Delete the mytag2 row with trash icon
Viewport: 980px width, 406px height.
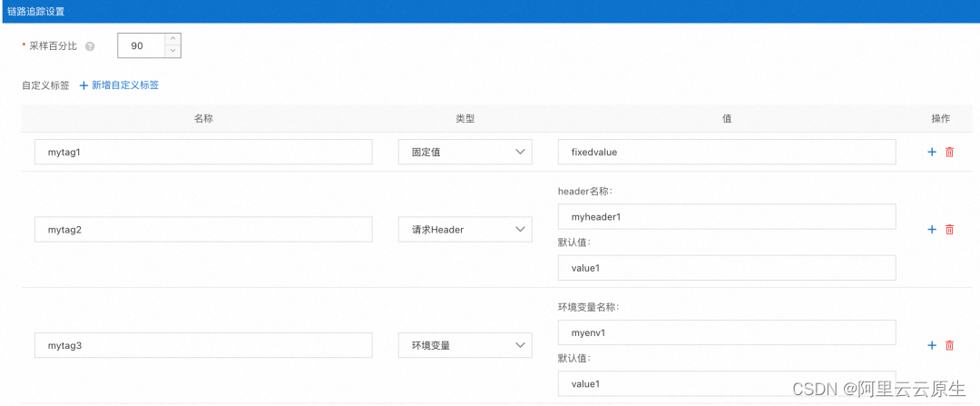pos(949,230)
